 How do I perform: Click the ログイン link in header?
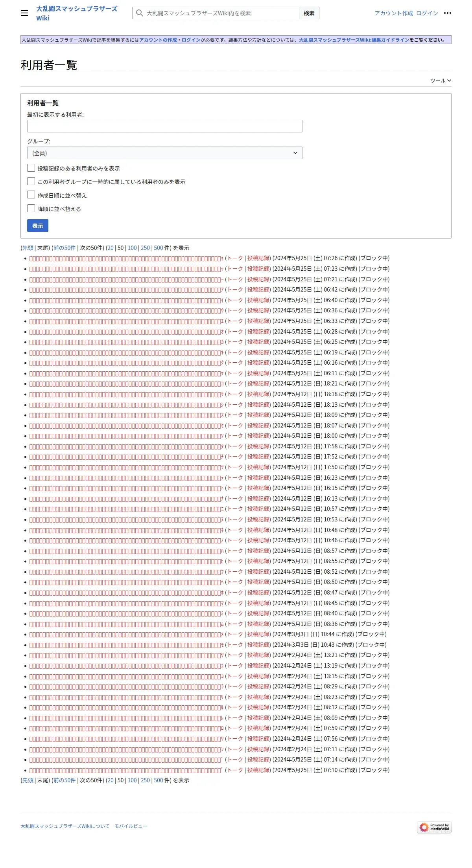pyautogui.click(x=427, y=13)
